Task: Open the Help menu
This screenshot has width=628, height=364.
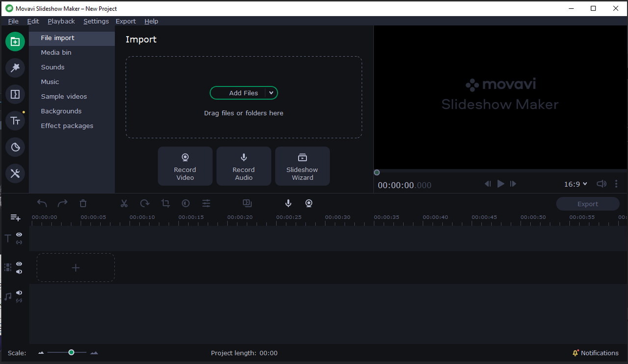Action: [x=151, y=21]
